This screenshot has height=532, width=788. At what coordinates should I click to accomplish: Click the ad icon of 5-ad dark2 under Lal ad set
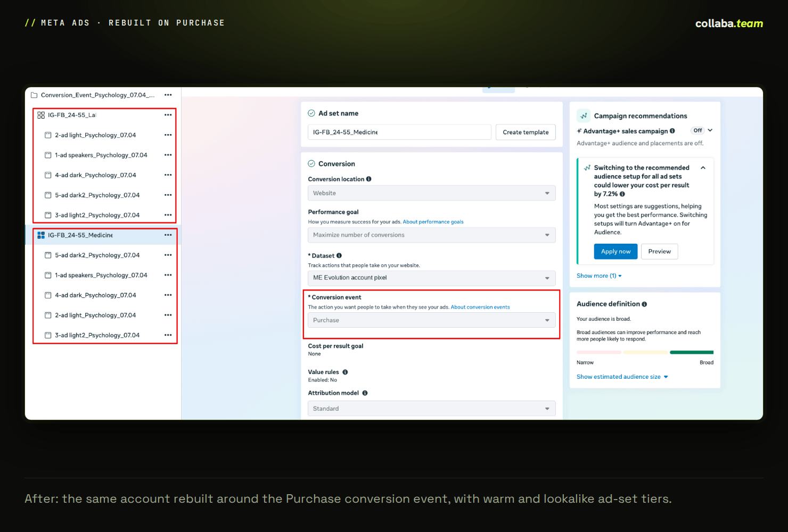tap(48, 195)
